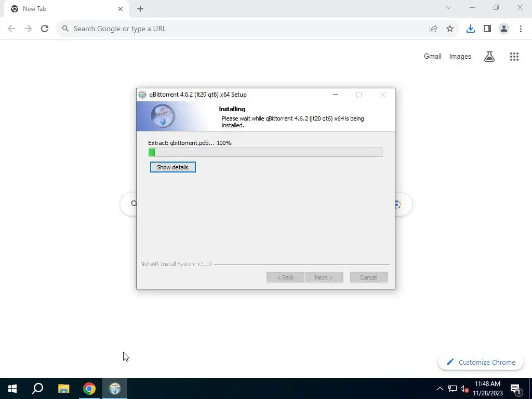532x399 pixels.
Task: Open the network status tray icon
Action: pyautogui.click(x=453, y=389)
